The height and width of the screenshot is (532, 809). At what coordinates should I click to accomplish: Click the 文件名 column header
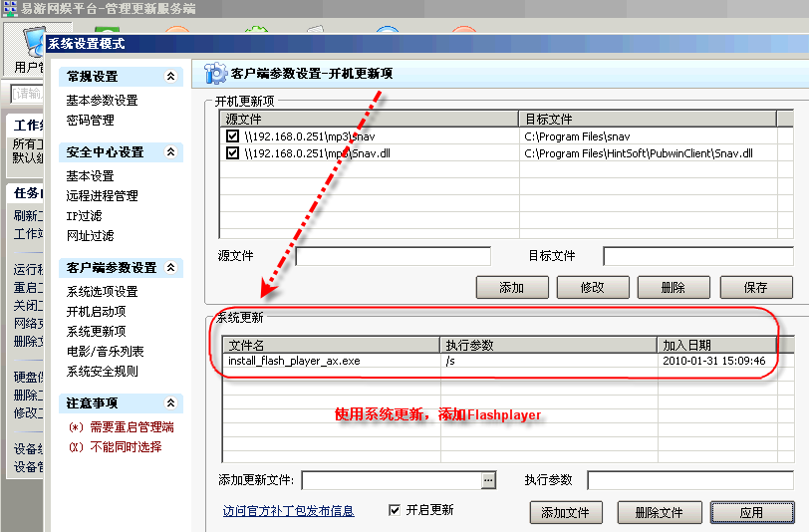331,345
